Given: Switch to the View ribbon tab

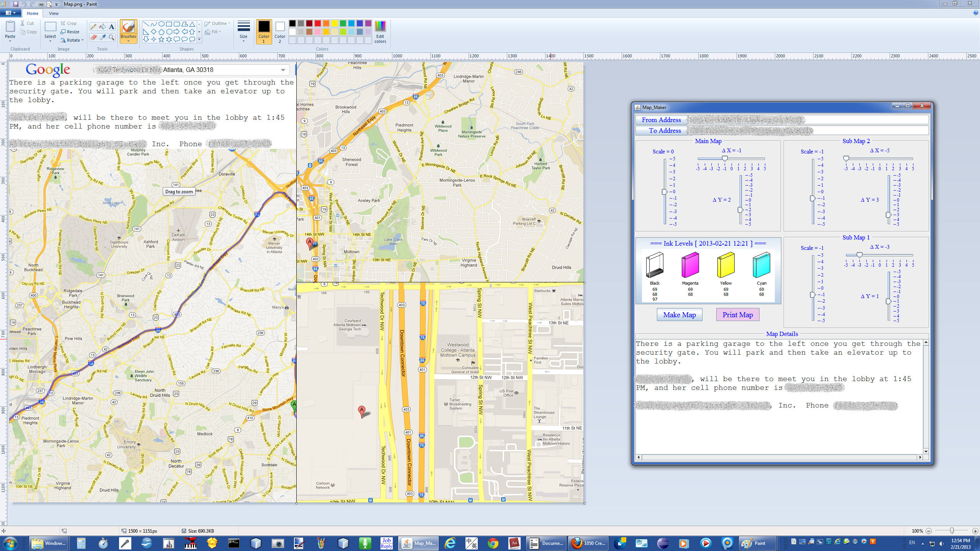Looking at the screenshot, I should 54,13.
